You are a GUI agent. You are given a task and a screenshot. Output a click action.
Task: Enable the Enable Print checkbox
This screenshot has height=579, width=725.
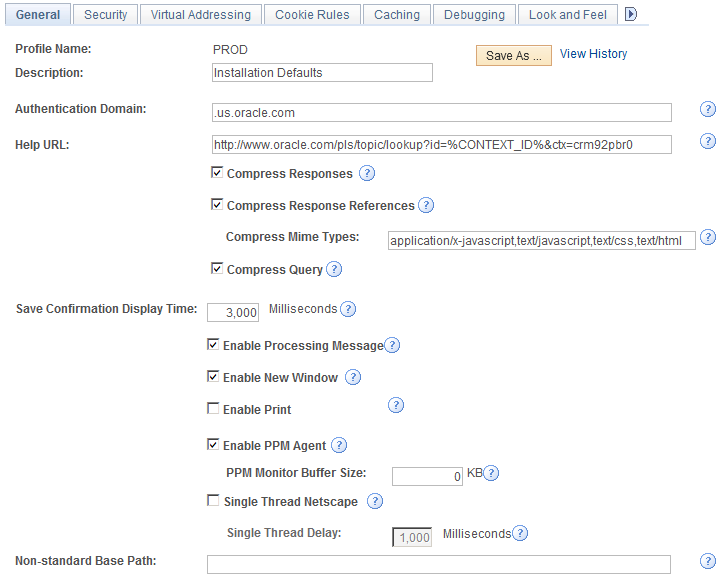213,409
